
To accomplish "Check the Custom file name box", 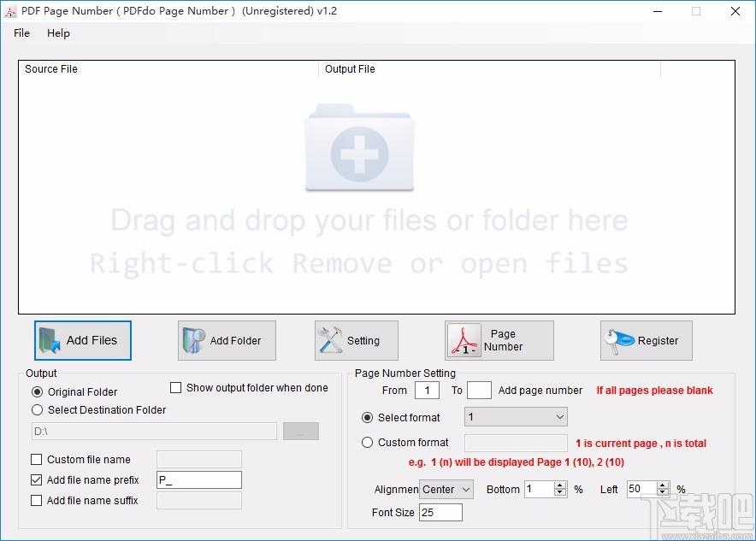I will [36, 460].
